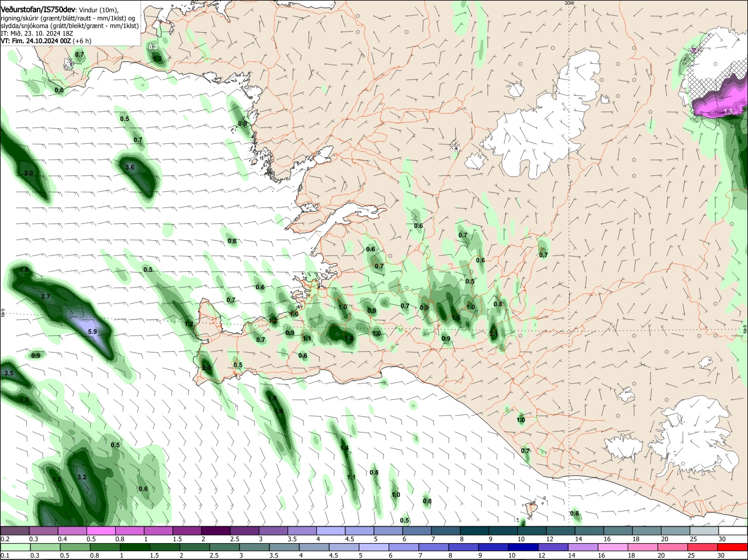Select darkest green bottom-row swatch labeled 1

coord(135,547)
